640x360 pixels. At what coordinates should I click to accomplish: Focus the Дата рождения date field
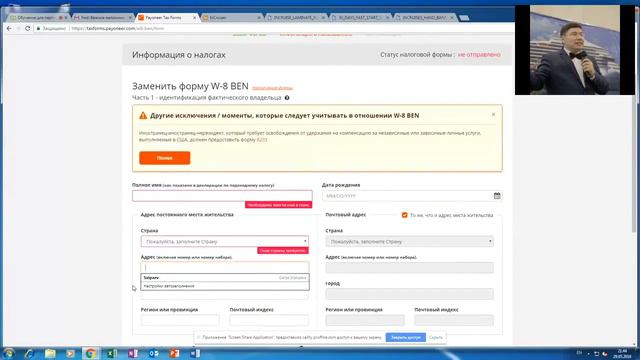(x=412, y=196)
